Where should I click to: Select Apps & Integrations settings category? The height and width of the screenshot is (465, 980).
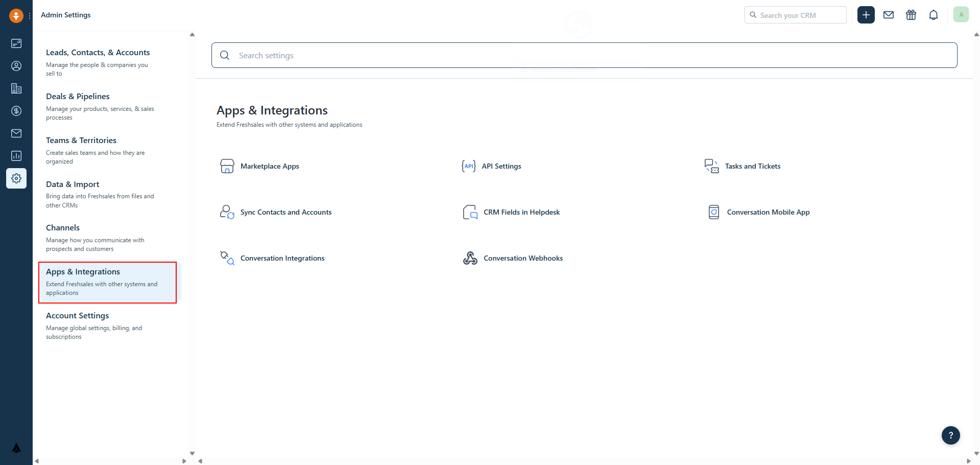coord(107,282)
